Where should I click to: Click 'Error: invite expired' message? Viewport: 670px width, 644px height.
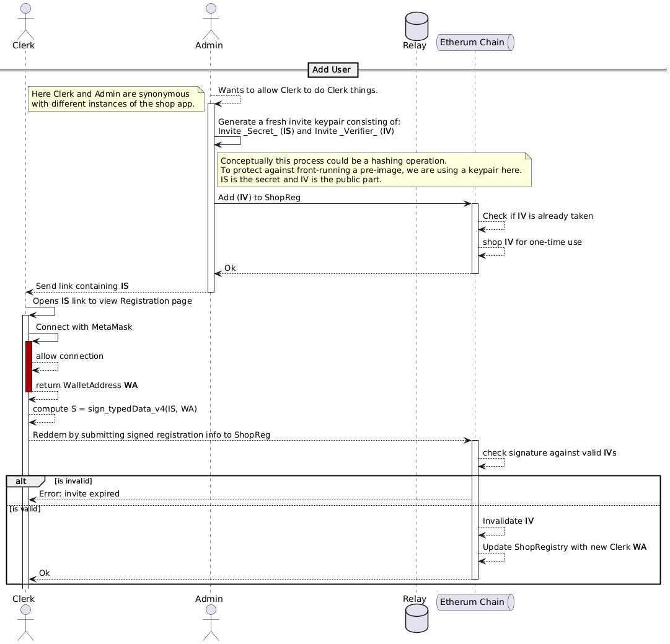point(79,494)
